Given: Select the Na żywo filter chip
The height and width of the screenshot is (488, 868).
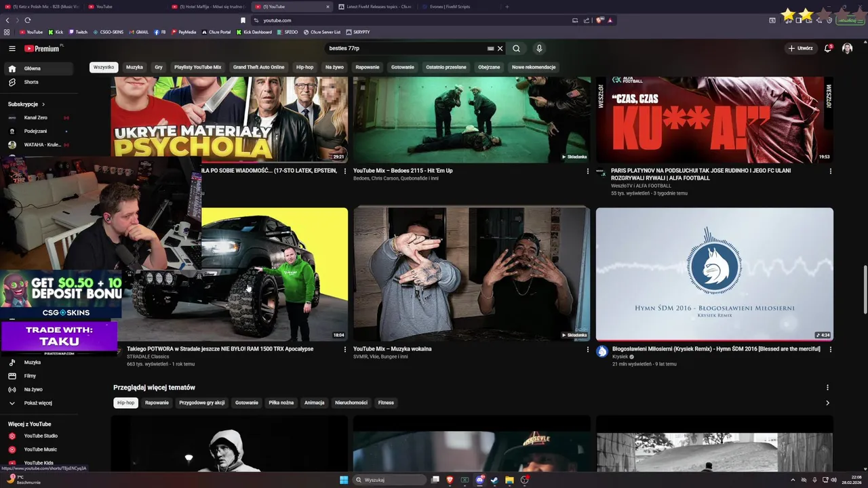Looking at the screenshot, I should (334, 67).
